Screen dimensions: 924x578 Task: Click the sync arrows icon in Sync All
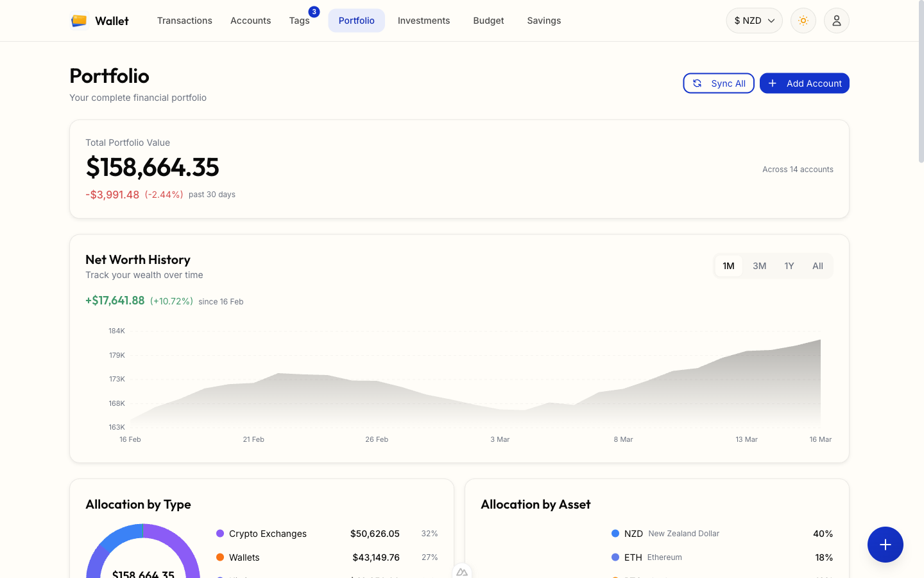coord(697,83)
